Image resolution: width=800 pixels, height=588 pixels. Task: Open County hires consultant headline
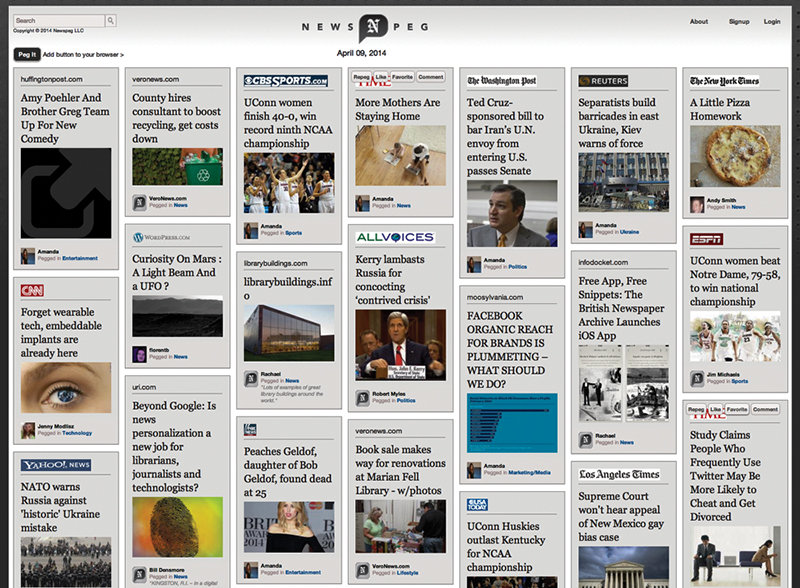[177, 118]
